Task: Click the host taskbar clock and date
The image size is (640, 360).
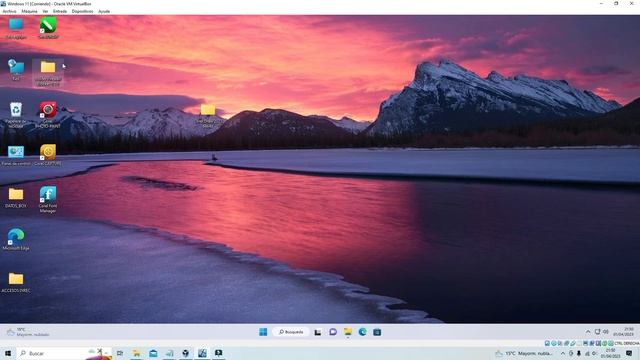Action: click(x=611, y=353)
